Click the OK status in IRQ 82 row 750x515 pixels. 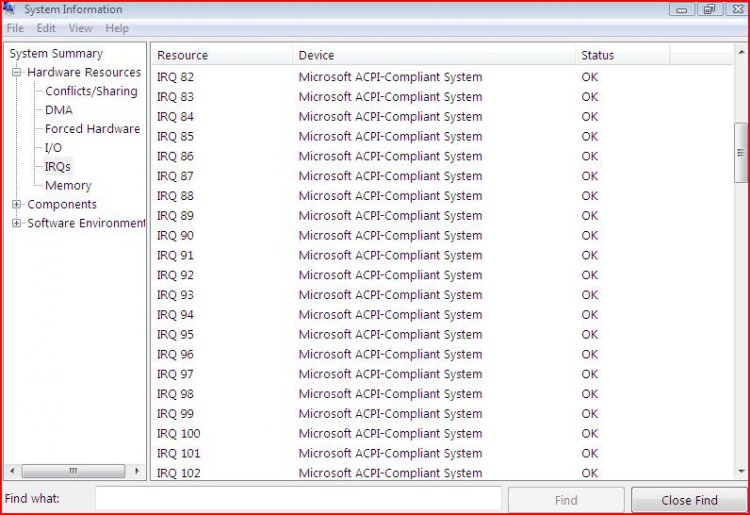tap(590, 77)
